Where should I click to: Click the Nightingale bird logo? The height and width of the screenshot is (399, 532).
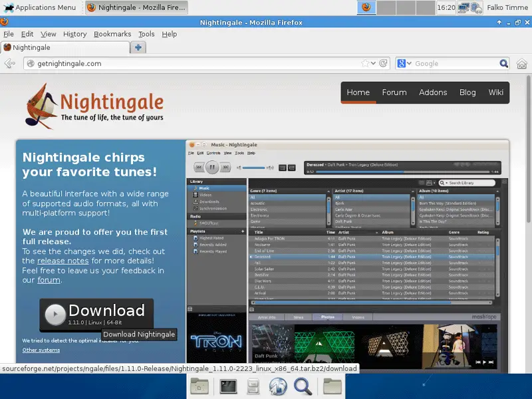(41, 106)
